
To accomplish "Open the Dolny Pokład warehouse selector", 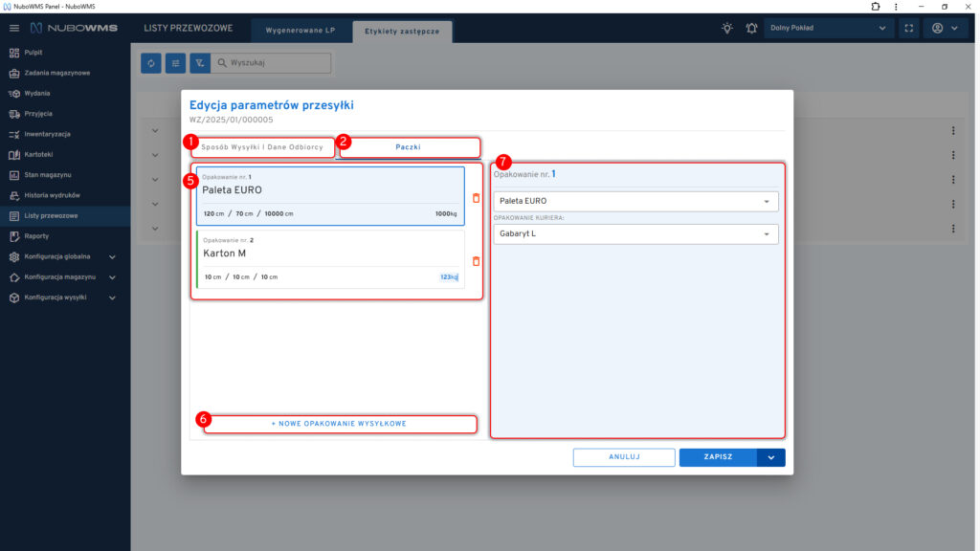I will 829,28.
